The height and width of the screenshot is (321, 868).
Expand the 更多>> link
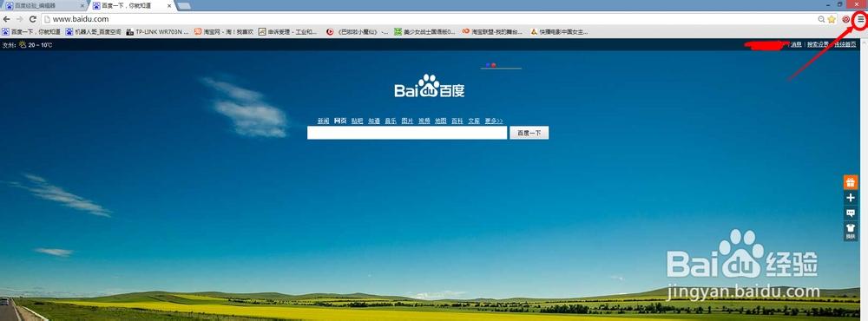pyautogui.click(x=494, y=121)
